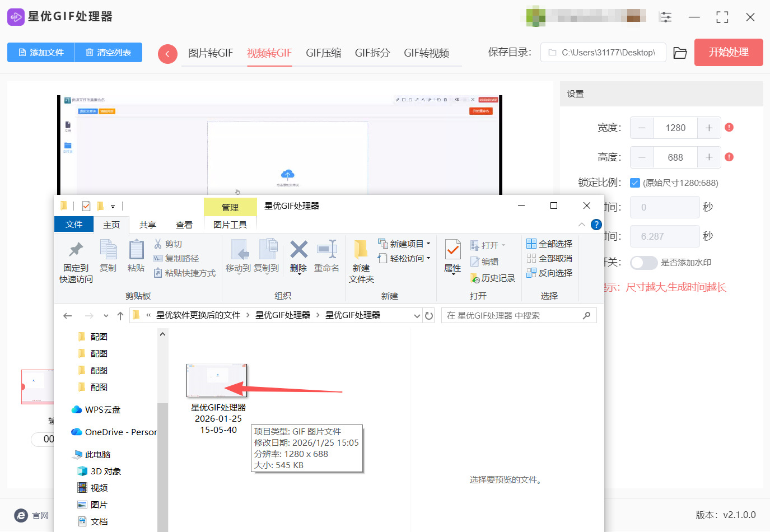This screenshot has width=770, height=532.
Task: Choose 剪切 (cut) in Explorer ribbon
Action: [168, 244]
